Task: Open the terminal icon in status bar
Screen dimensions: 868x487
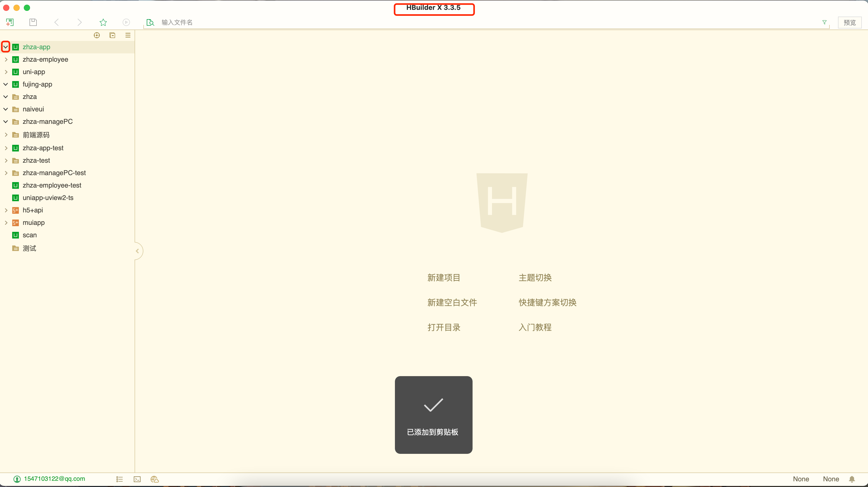Action: [x=137, y=479]
